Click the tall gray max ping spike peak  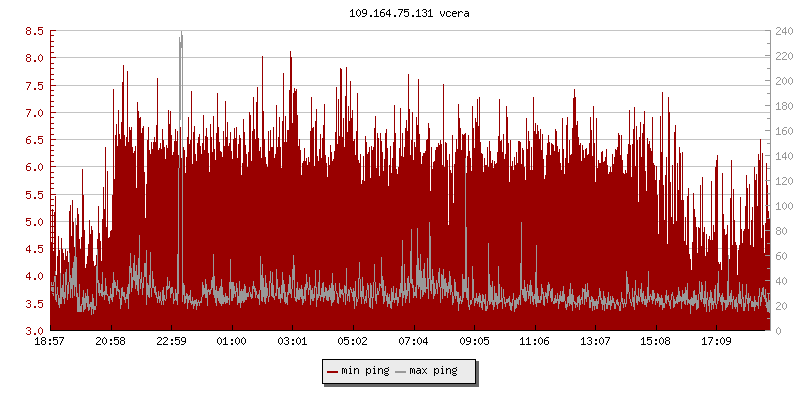(x=181, y=37)
